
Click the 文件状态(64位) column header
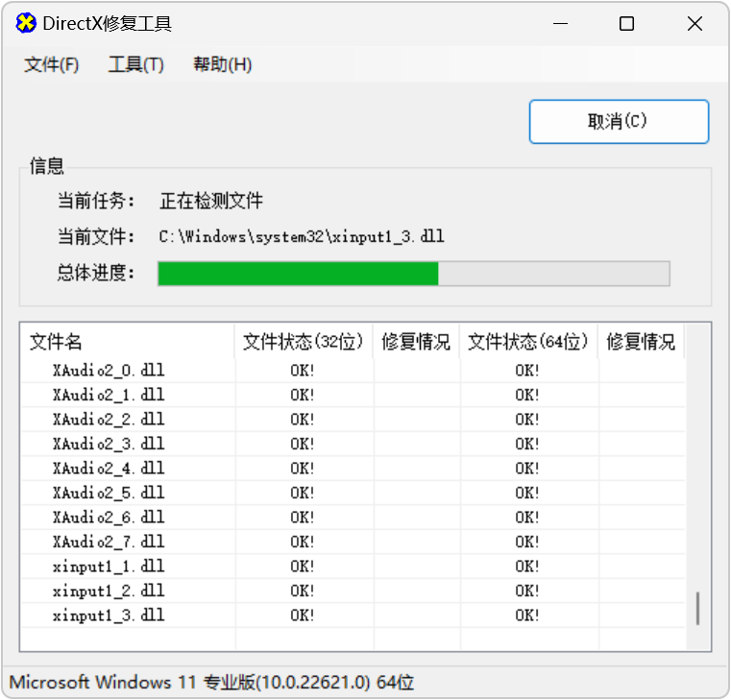click(528, 342)
